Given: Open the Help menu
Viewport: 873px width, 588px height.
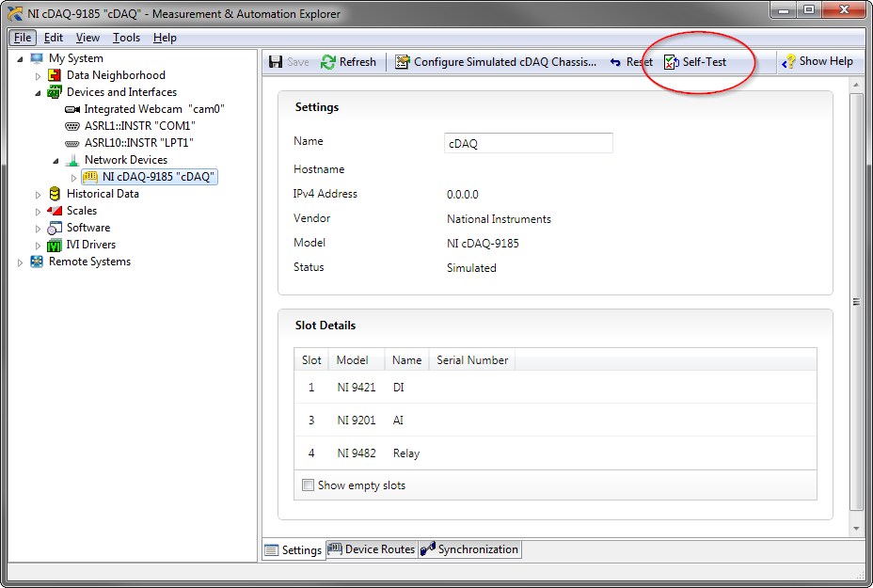Looking at the screenshot, I should [165, 38].
